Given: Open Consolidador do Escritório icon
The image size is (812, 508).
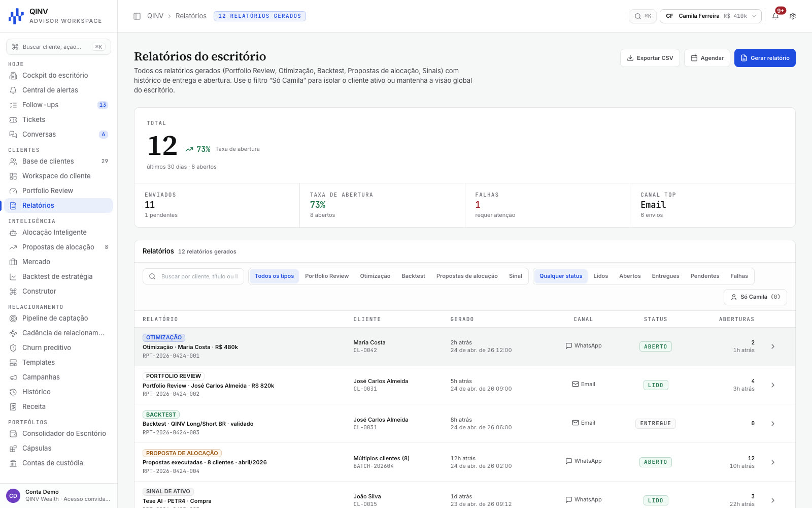Looking at the screenshot, I should pos(13,434).
